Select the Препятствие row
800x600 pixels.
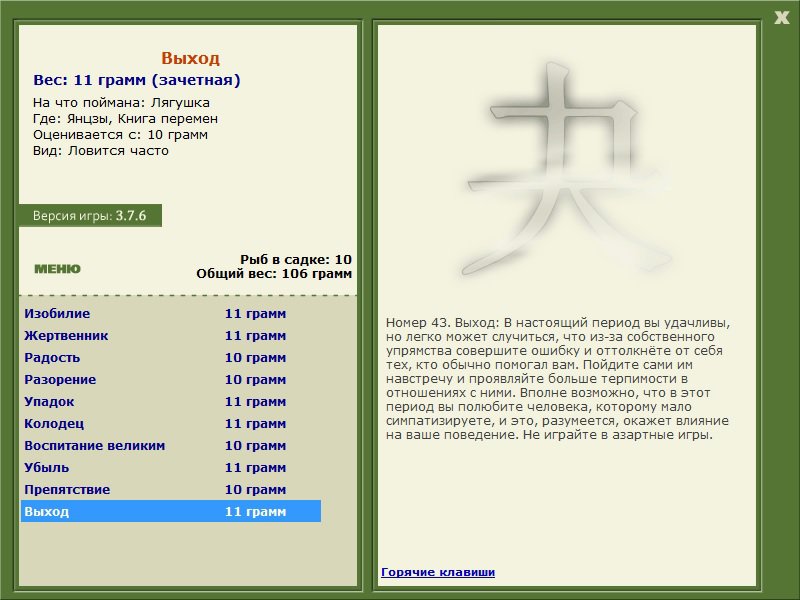pos(171,489)
